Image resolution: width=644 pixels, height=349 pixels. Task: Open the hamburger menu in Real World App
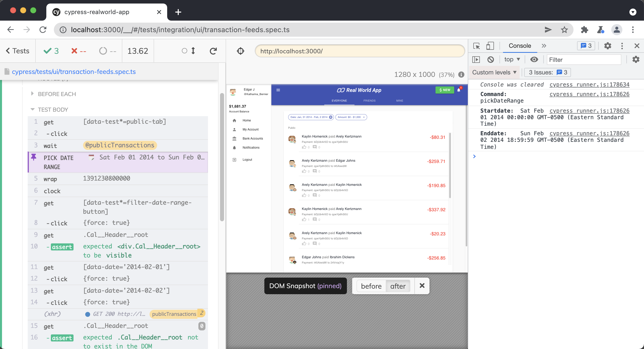pos(278,90)
